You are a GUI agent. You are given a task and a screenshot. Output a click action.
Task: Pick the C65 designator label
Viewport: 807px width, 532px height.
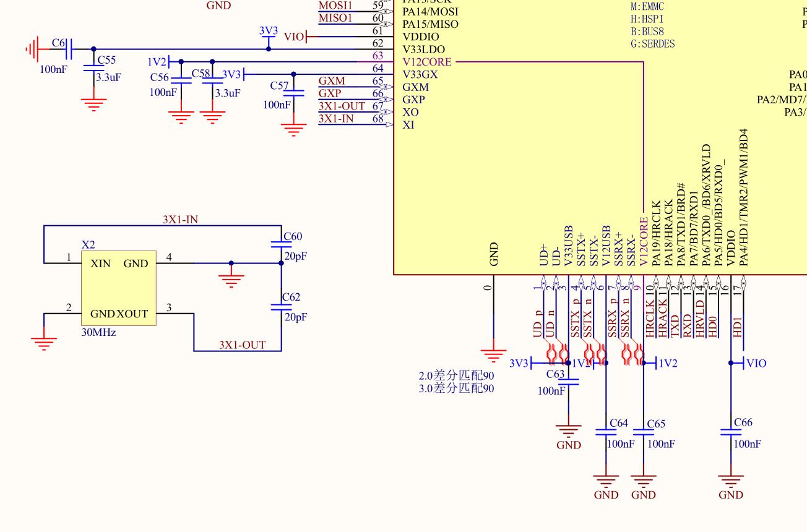[x=656, y=424]
